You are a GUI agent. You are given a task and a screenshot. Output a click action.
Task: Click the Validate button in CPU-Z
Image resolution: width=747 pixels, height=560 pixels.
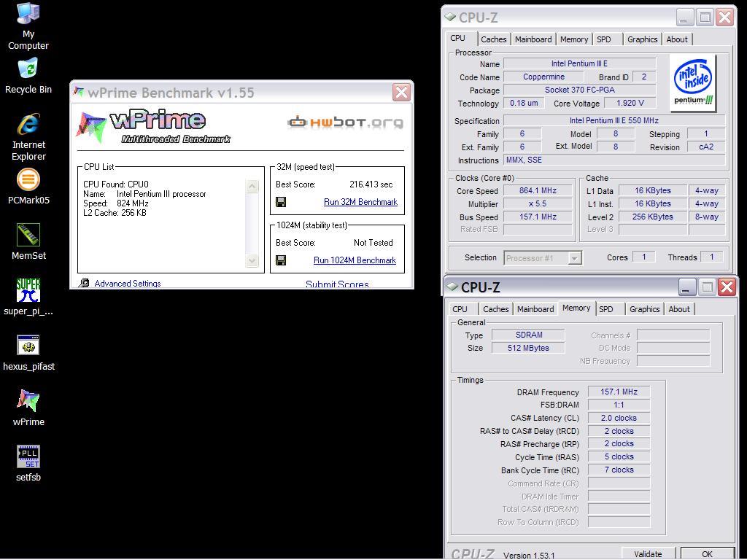648,554
